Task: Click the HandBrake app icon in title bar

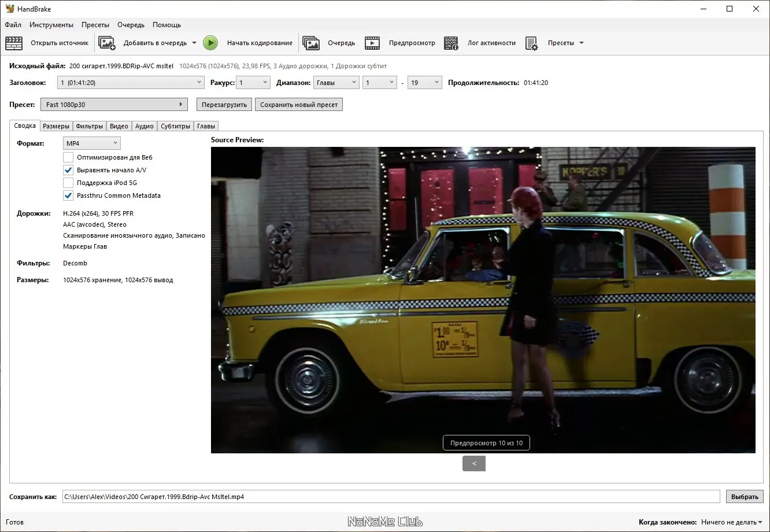Action: pos(10,9)
